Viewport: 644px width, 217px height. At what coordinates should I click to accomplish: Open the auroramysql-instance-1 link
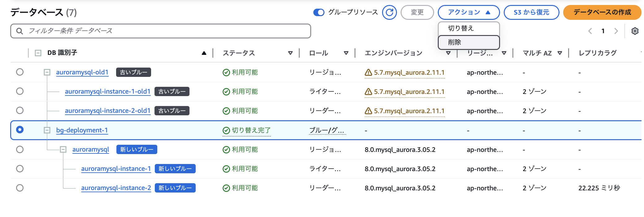pyautogui.click(x=116, y=169)
